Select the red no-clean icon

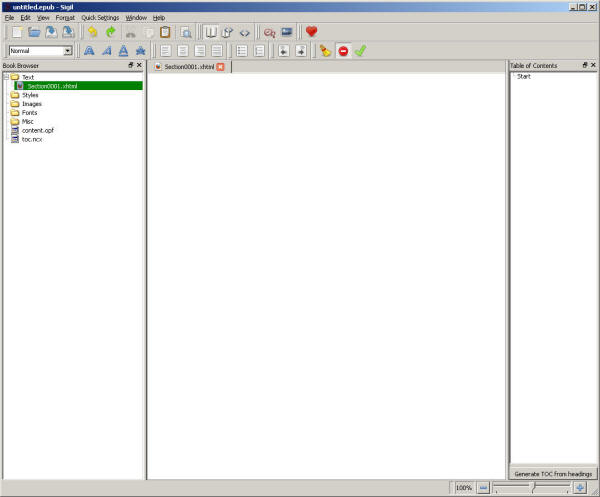click(343, 51)
